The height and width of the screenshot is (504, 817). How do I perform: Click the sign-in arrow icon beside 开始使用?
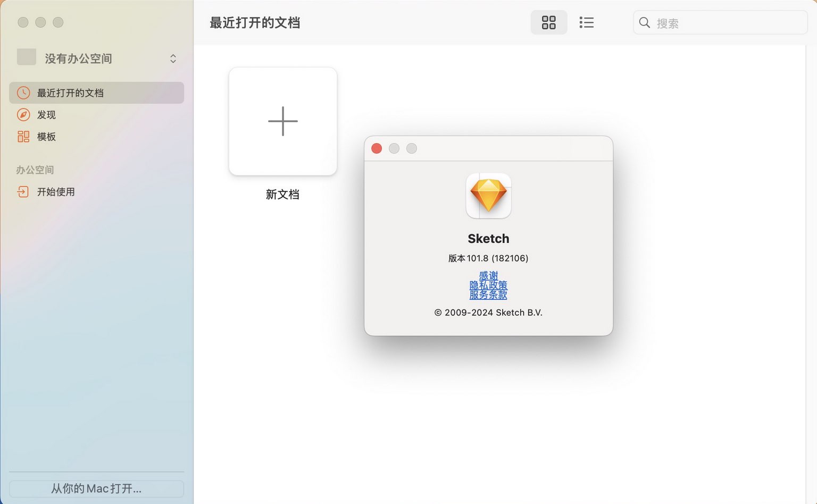click(23, 191)
